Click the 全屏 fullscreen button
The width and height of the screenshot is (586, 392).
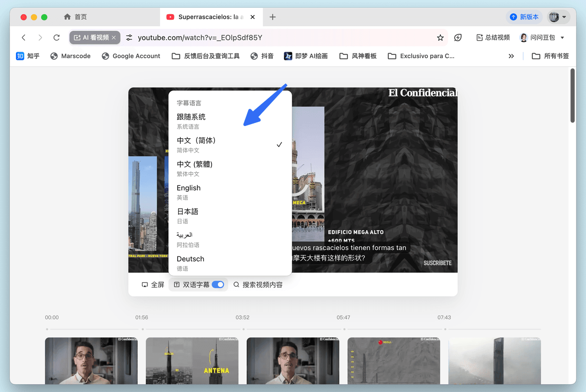[153, 284]
